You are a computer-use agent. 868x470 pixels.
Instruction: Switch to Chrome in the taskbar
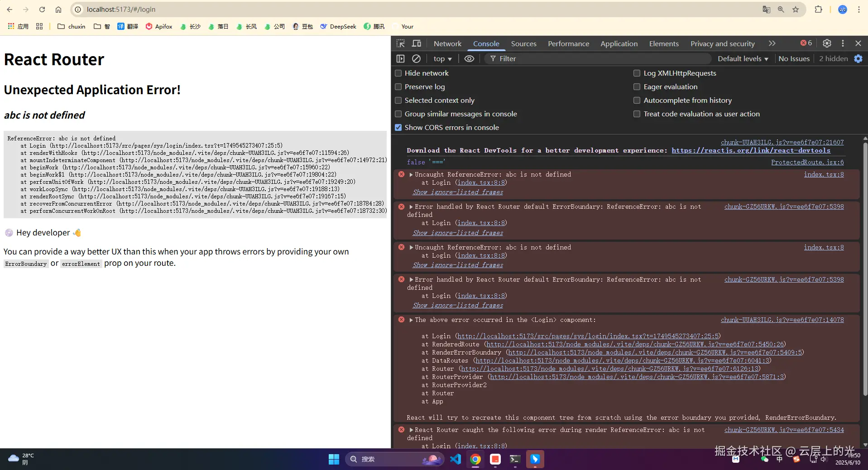[x=475, y=459]
